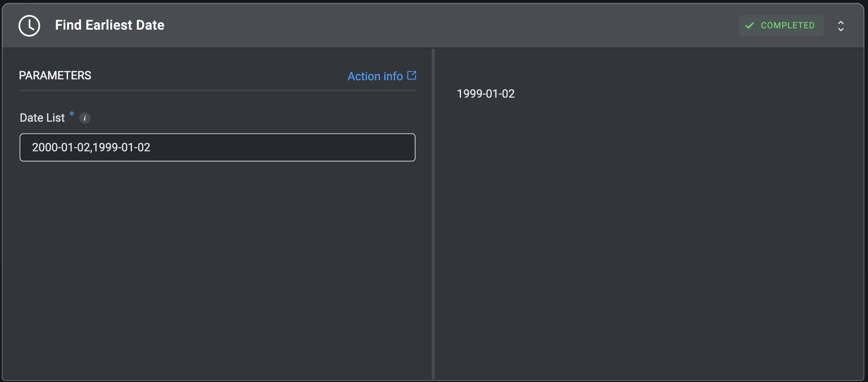Click the empty parameters area below Date List field

[x=217, y=270]
